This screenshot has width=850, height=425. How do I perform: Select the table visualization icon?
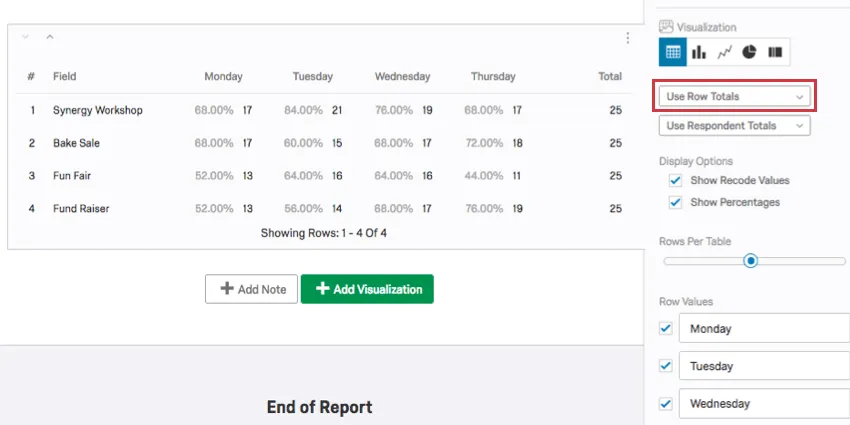pos(673,52)
